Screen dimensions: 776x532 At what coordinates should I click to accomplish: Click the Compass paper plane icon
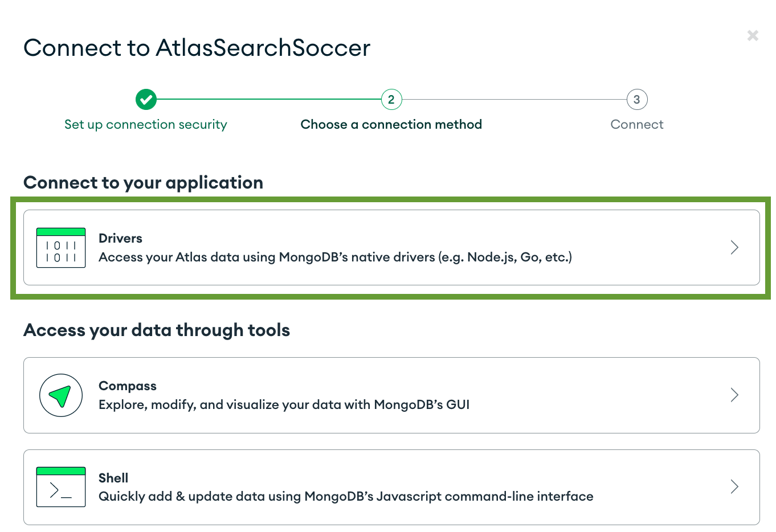coord(61,395)
